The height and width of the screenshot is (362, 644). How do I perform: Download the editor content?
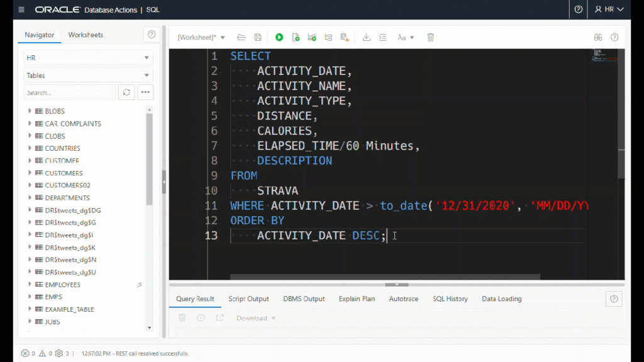click(x=367, y=38)
